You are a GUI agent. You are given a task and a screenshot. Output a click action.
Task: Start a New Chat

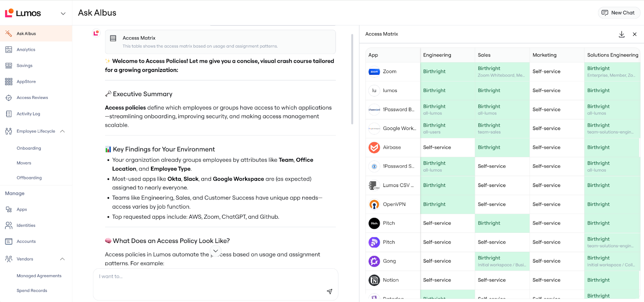point(619,13)
